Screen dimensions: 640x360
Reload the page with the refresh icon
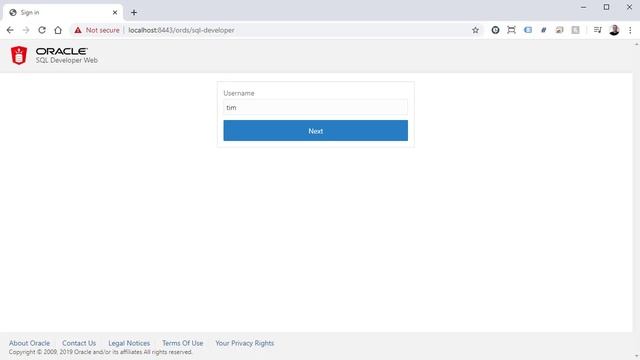point(42,30)
